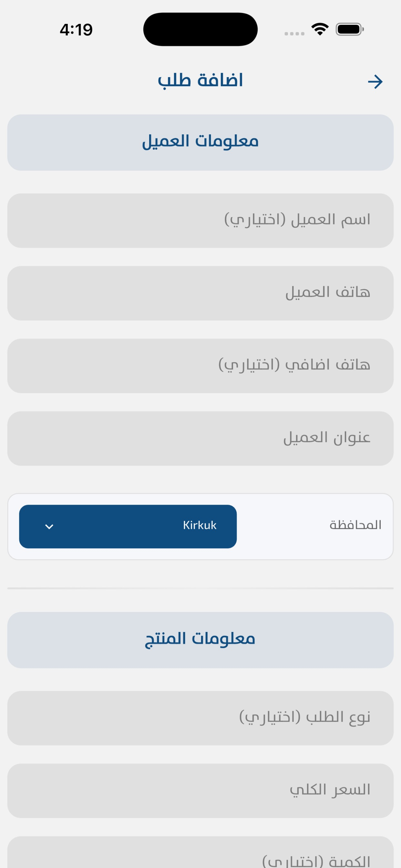Select the هاتف اضافي (اختياري) field
The image size is (401, 868).
click(200, 366)
